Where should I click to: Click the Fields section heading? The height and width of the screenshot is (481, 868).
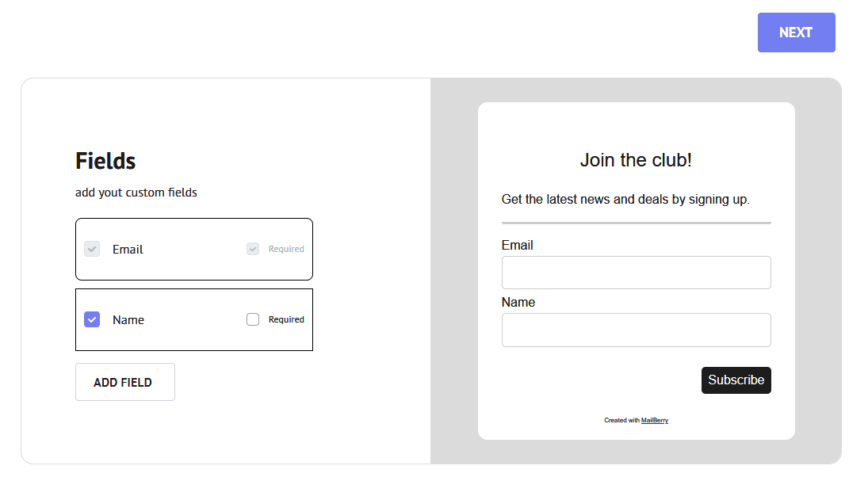[x=105, y=161]
